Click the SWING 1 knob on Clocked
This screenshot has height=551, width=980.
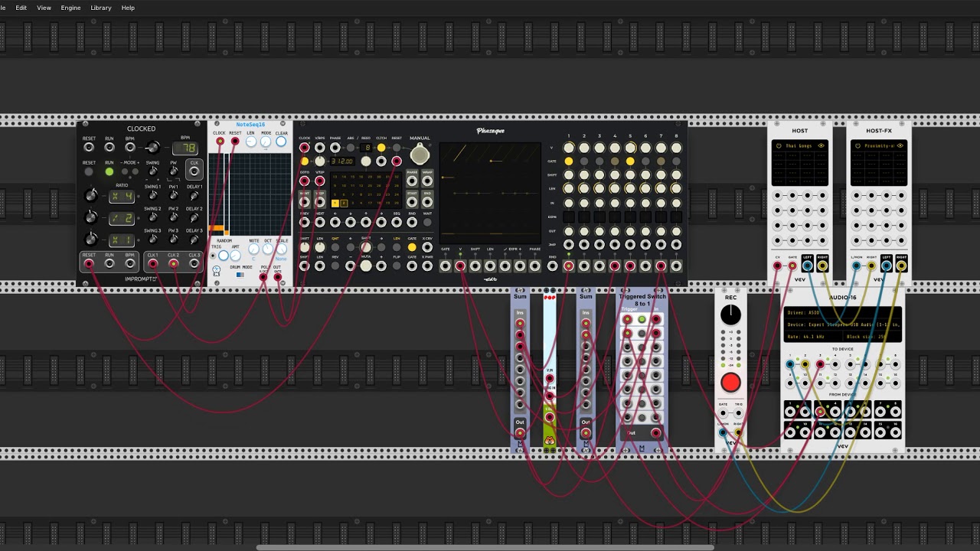pyautogui.click(x=153, y=196)
